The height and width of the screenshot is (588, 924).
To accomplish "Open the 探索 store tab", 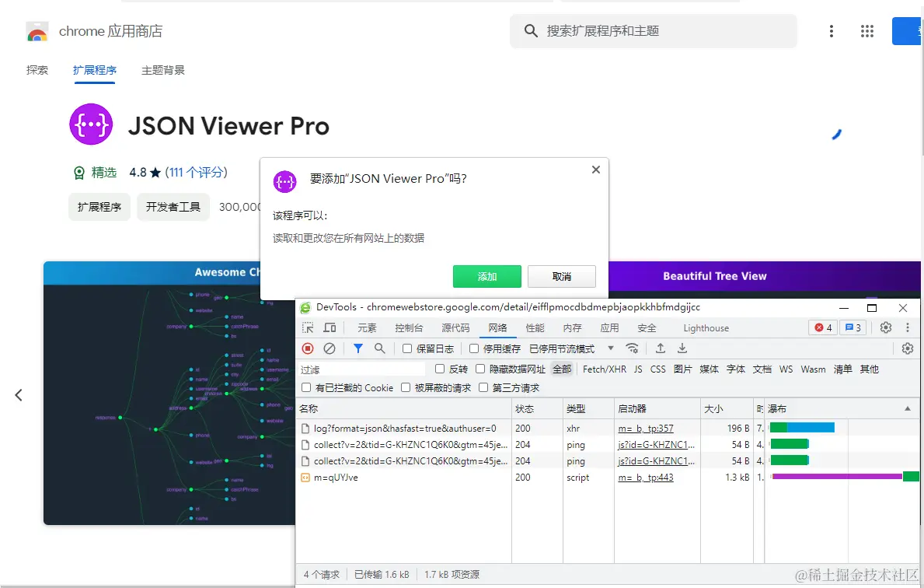I will click(37, 70).
